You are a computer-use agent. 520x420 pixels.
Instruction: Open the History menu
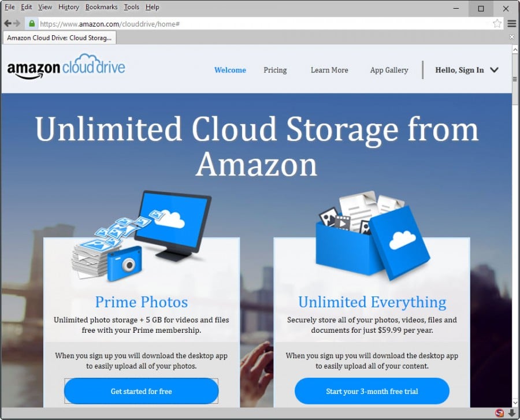(x=68, y=7)
